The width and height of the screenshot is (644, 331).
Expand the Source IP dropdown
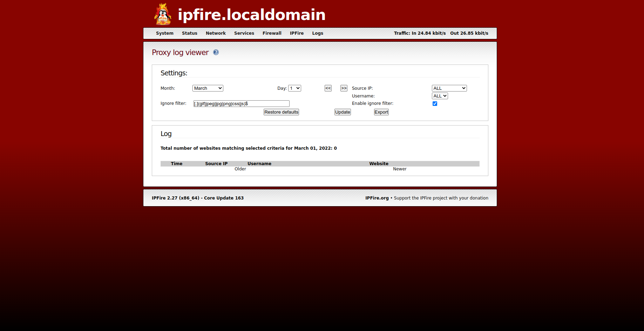[449, 88]
